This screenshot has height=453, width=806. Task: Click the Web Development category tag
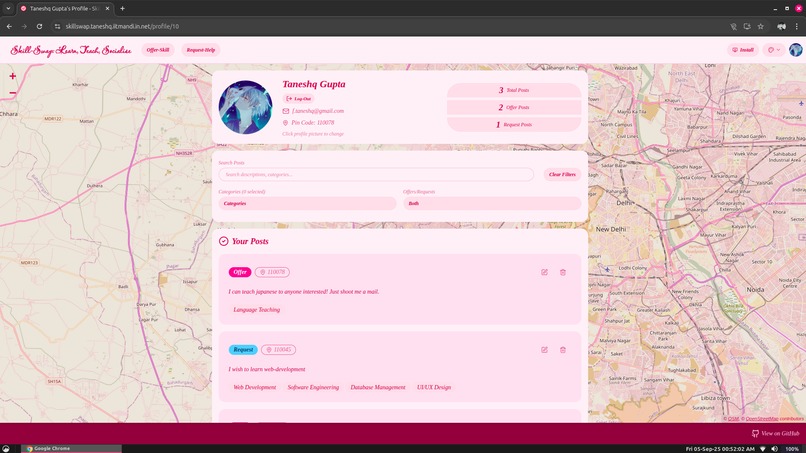254,387
